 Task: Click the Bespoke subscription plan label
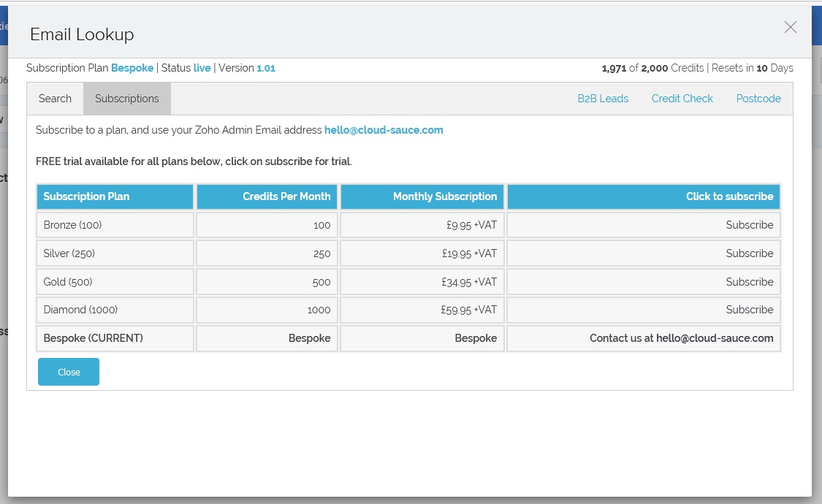(132, 68)
